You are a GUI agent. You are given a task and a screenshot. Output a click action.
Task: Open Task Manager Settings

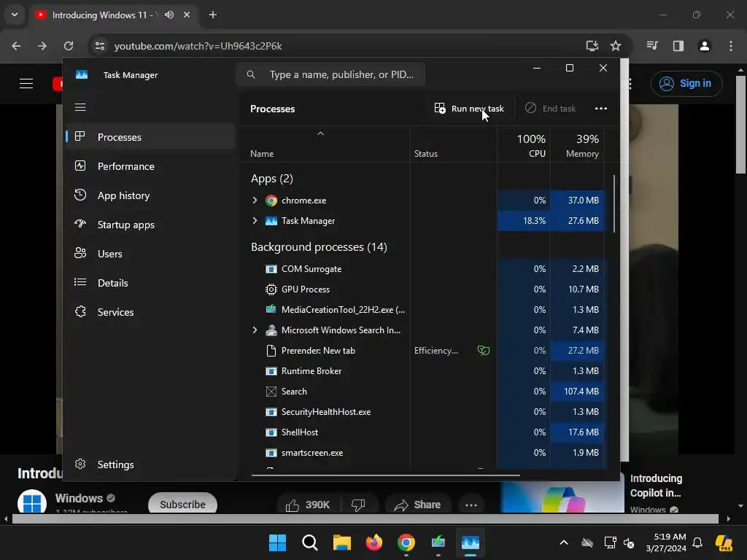[x=150, y=464]
